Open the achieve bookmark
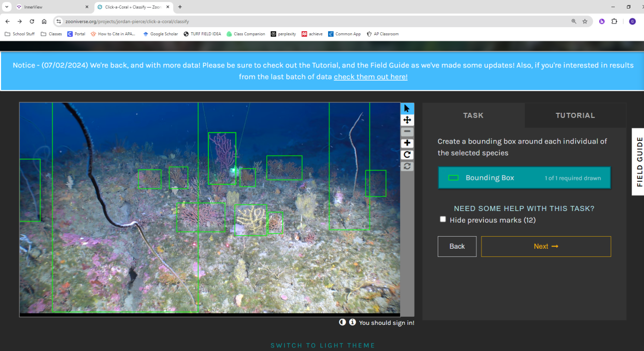This screenshot has width=644, height=351. pos(312,34)
